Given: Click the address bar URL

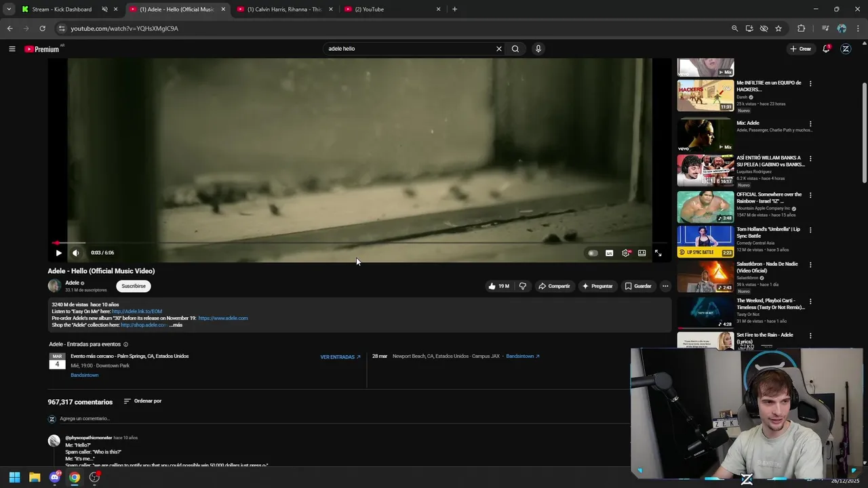Looking at the screenshot, I should (125, 28).
